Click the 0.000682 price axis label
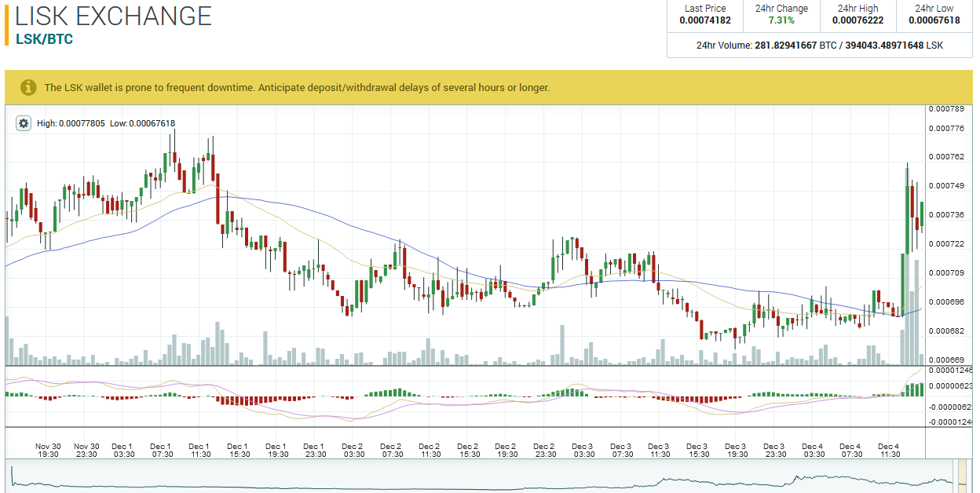Screen dimensions: 980x493 [946, 331]
